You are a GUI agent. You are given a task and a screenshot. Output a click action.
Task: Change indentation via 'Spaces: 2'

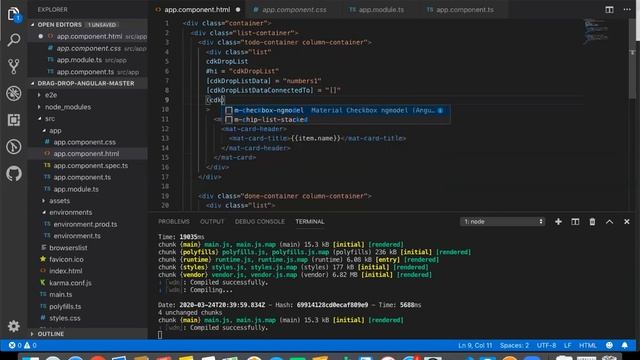pos(514,345)
